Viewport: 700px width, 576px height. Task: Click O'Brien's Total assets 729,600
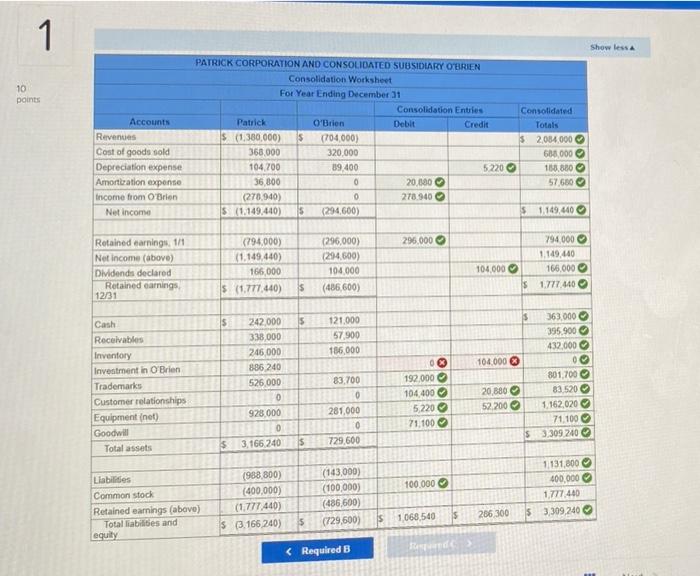pos(344,440)
